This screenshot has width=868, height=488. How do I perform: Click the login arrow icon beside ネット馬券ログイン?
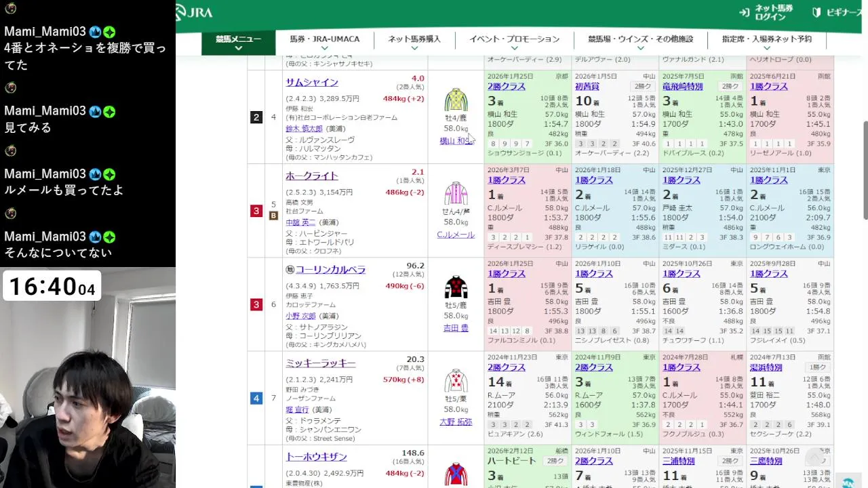coord(745,12)
